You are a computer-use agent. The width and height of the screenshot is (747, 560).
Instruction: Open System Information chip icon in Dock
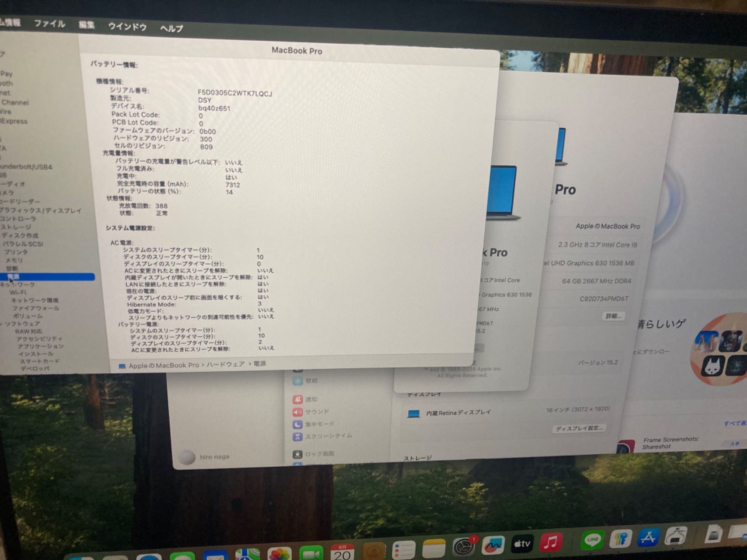click(x=676, y=536)
